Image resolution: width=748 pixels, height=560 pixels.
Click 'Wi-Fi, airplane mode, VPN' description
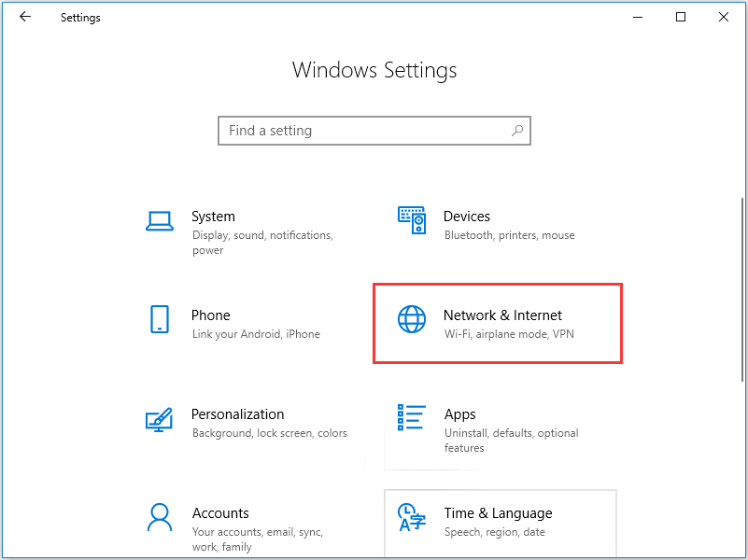[x=509, y=334]
